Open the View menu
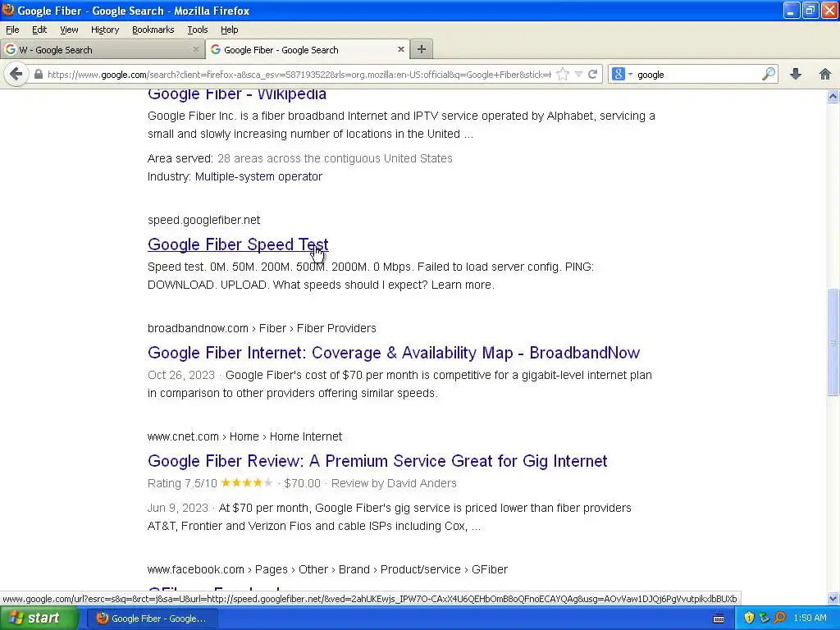This screenshot has height=630, width=840. [x=69, y=30]
